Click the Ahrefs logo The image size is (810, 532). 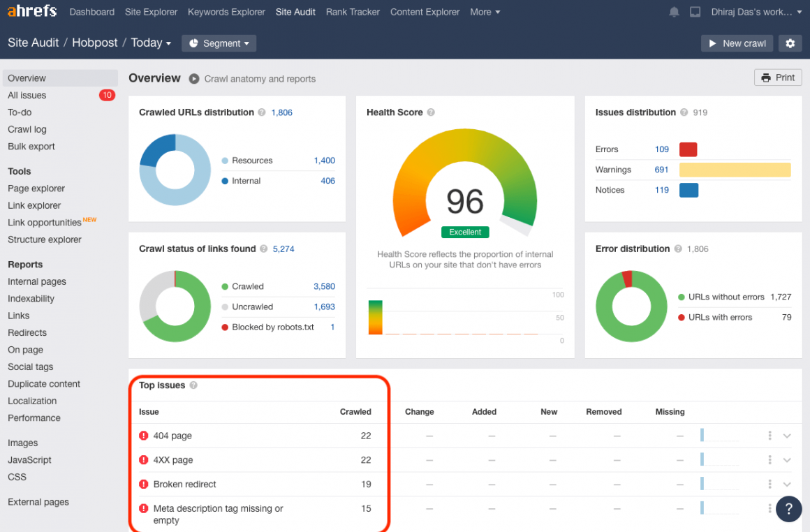click(x=32, y=12)
